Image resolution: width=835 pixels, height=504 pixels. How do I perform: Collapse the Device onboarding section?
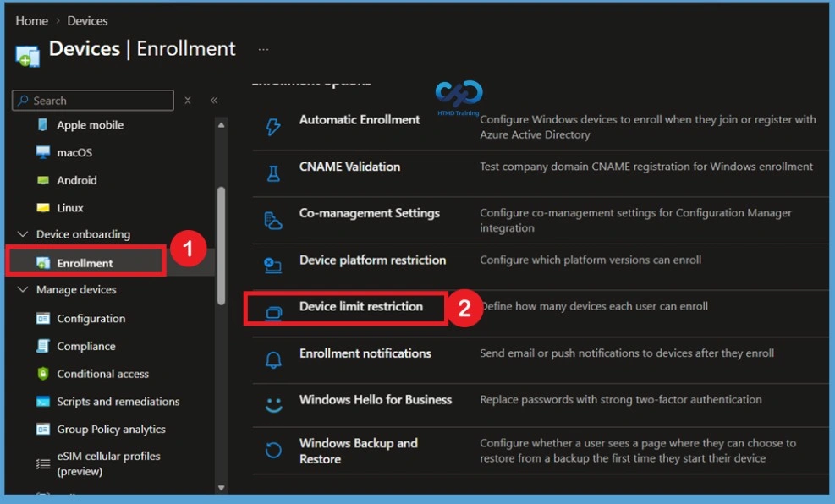pos(23,234)
